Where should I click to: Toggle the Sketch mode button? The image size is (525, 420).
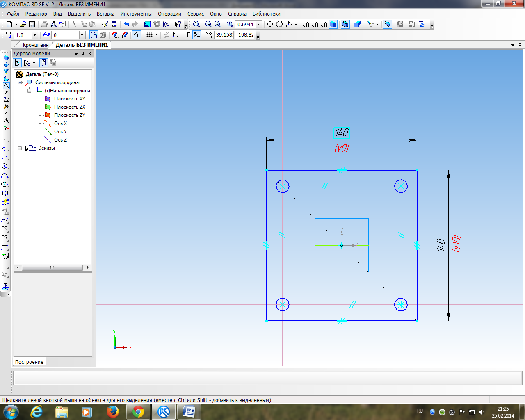94,35
